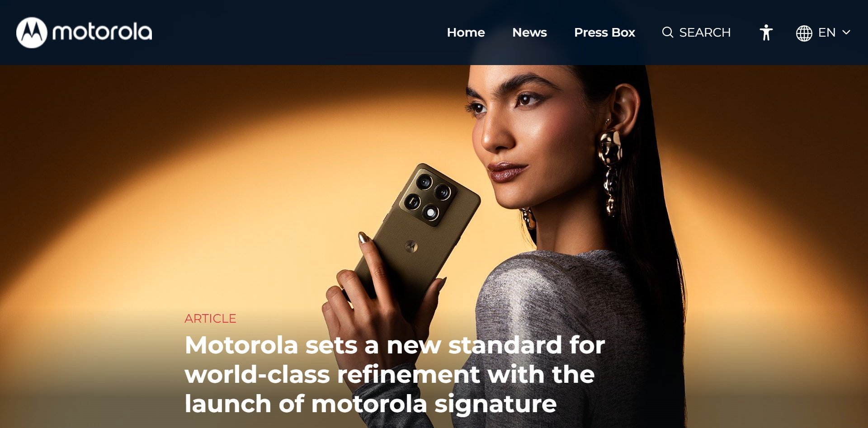The image size is (868, 428).
Task: Click the red ARTICLE category label
Action: coord(210,319)
